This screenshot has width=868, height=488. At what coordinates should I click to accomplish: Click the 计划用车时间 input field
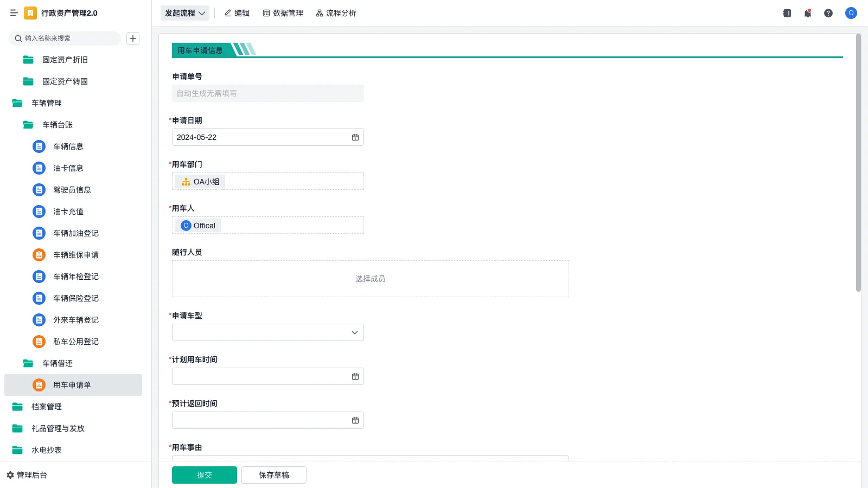[268, 376]
